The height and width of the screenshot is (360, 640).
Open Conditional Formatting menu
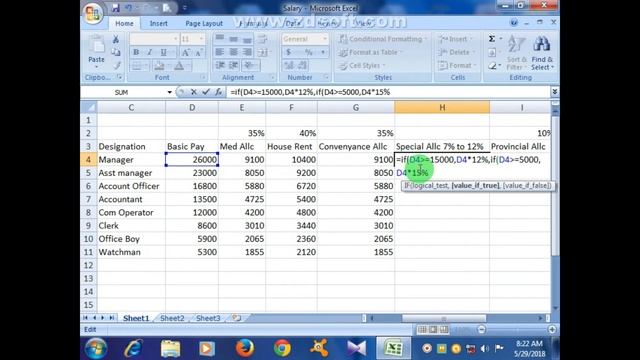pos(383,39)
